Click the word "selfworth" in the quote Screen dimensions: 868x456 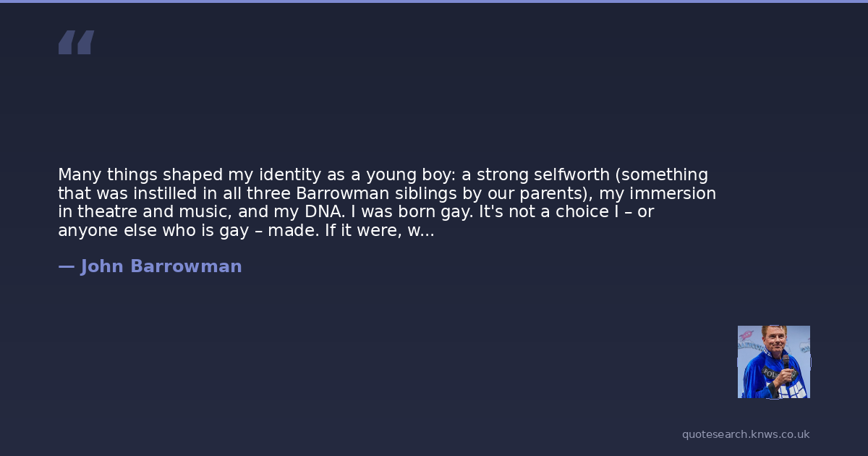tap(571, 175)
